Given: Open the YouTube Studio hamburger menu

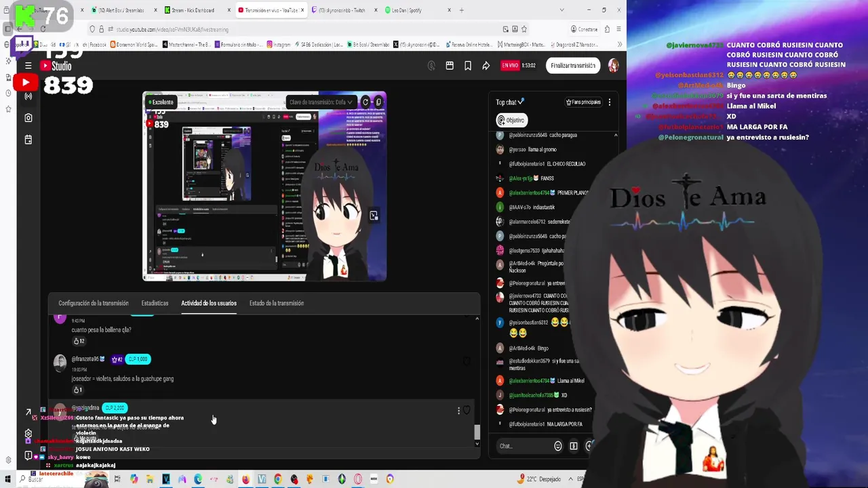Looking at the screenshot, I should pos(28,66).
